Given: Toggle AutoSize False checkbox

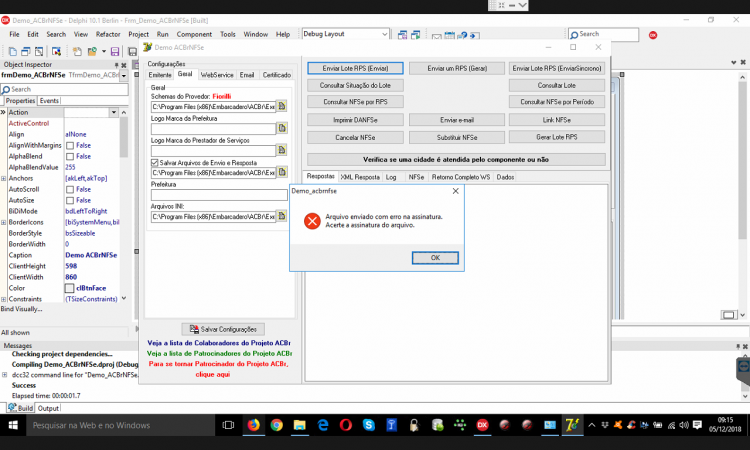Looking at the screenshot, I should tap(70, 200).
